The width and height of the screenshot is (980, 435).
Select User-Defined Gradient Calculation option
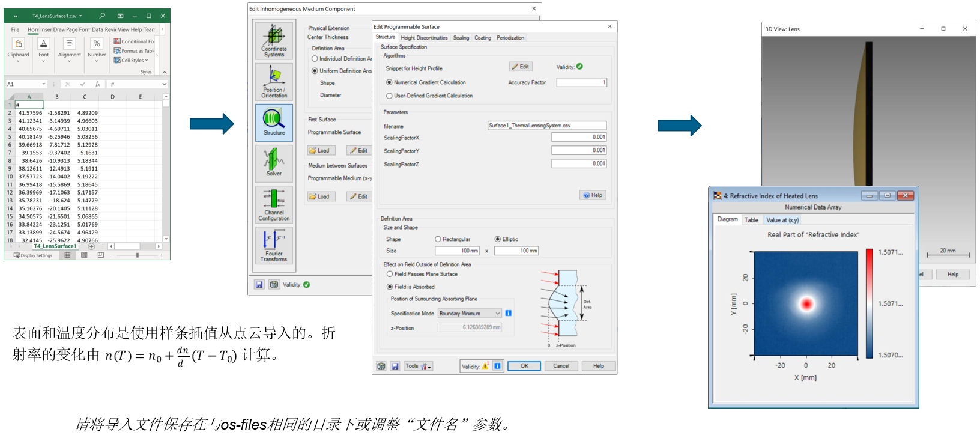(x=389, y=96)
